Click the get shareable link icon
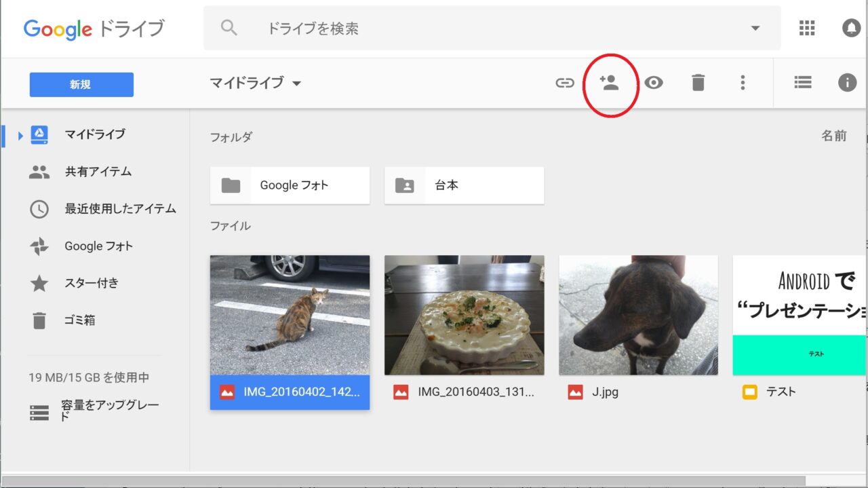 coord(564,83)
